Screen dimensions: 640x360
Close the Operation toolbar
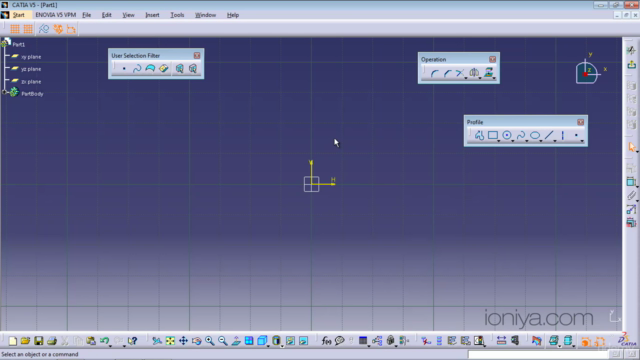click(493, 59)
